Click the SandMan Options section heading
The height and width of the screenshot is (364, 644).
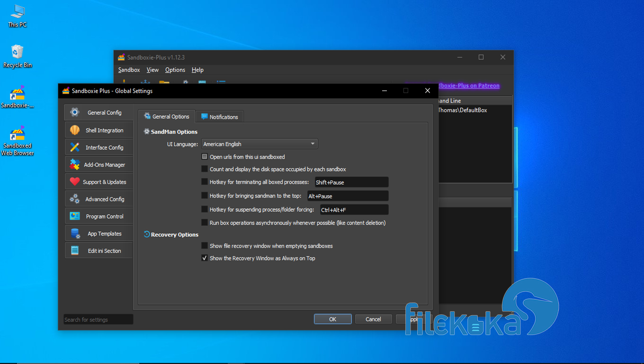pos(174,132)
